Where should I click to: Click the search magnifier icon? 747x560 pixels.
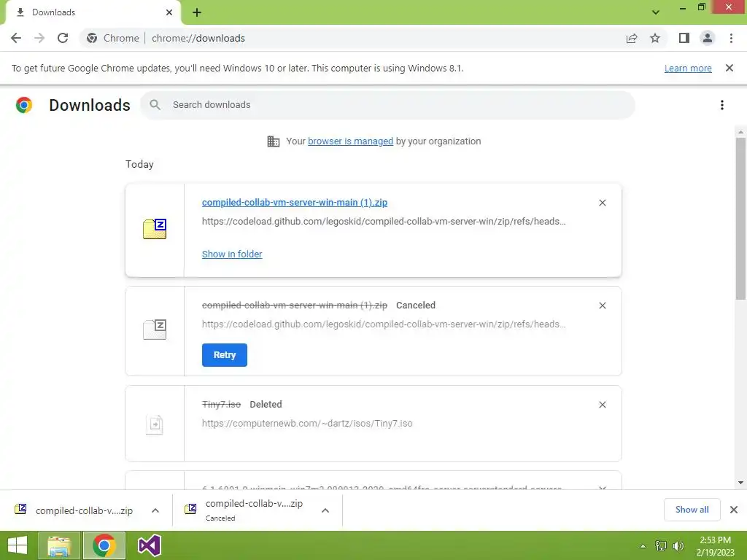[155, 105]
